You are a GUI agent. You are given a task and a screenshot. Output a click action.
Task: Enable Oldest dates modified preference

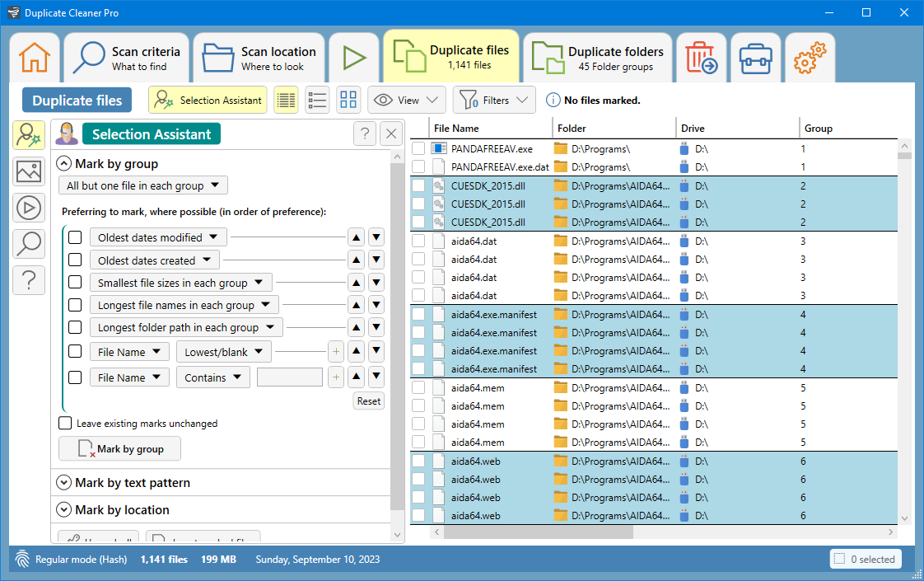[75, 237]
